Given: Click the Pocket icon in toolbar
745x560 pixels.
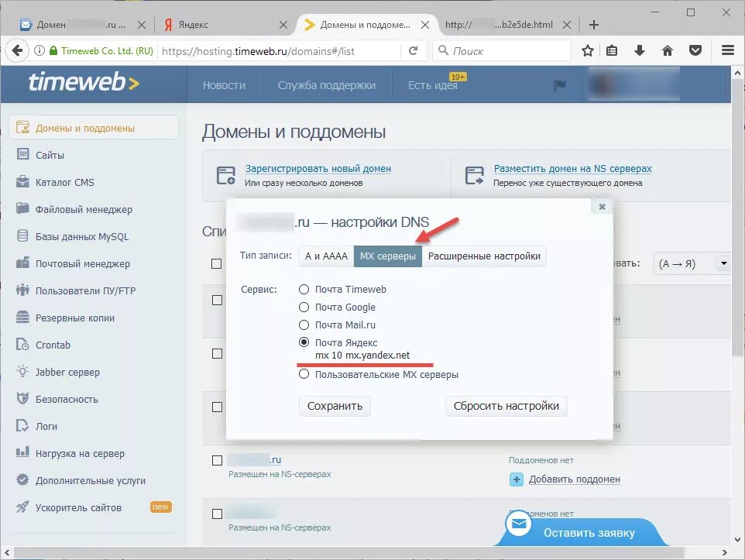Looking at the screenshot, I should [695, 50].
